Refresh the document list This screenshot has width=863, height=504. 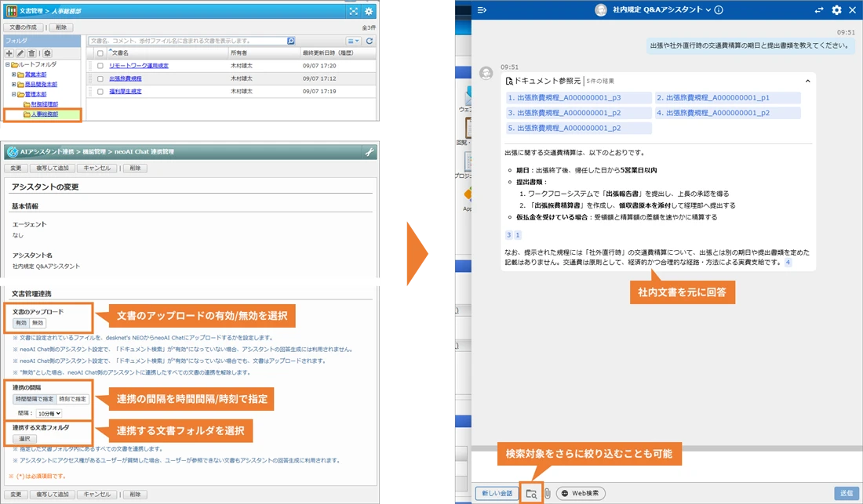tap(370, 41)
